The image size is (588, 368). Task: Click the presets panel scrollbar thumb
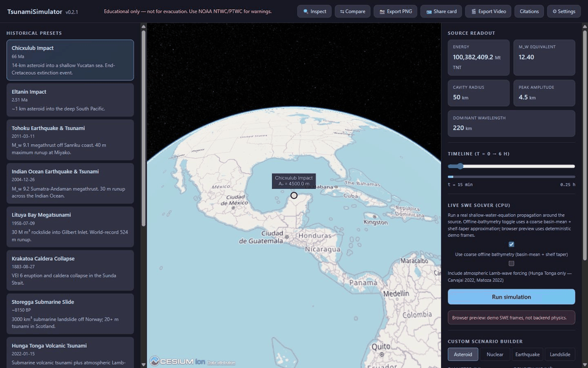click(143, 128)
